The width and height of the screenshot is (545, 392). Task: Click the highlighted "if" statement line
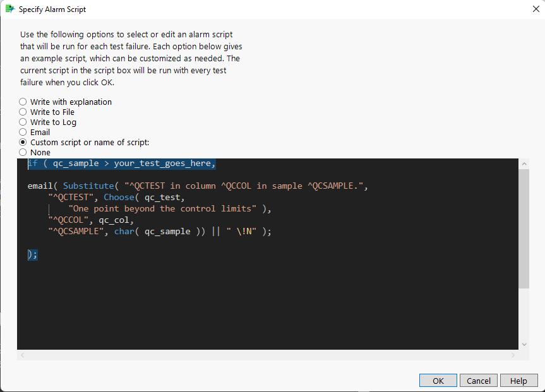(120, 163)
